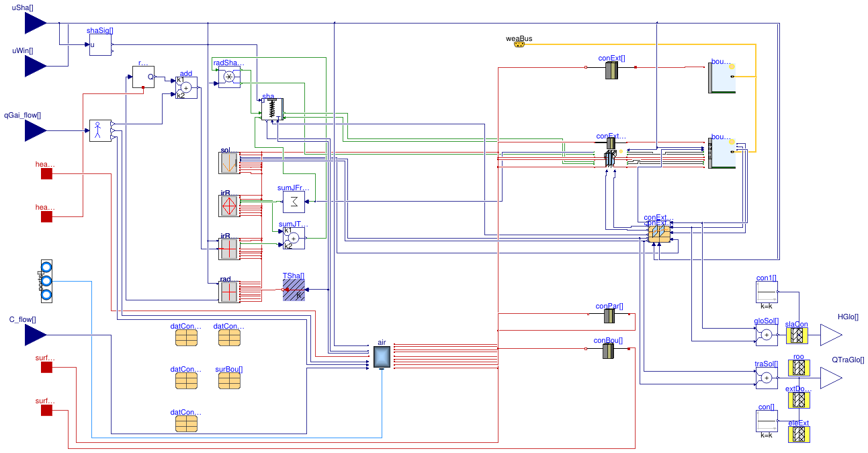Select the hatched TSha[] block
Viewport: 868px width, 453px height.
coord(294,290)
